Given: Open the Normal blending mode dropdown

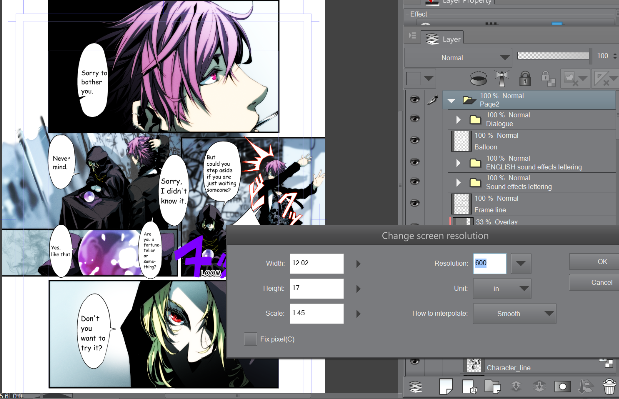Looking at the screenshot, I should 459,58.
